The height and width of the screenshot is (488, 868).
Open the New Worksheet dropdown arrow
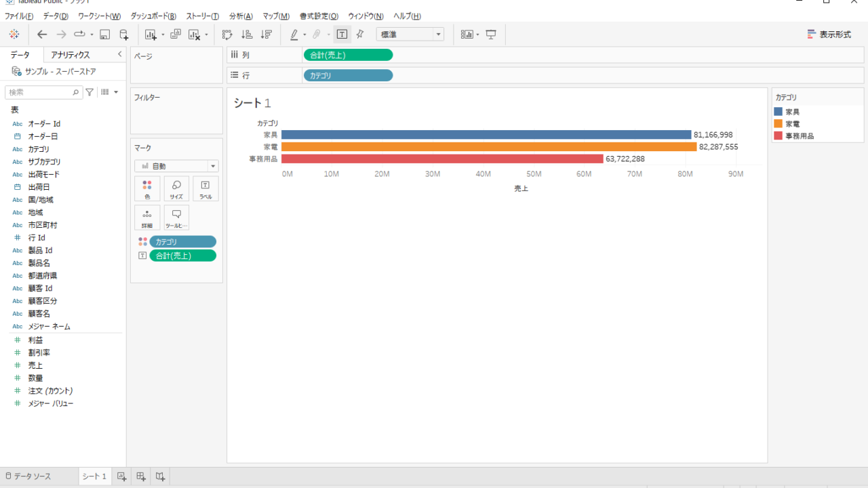[x=163, y=35]
